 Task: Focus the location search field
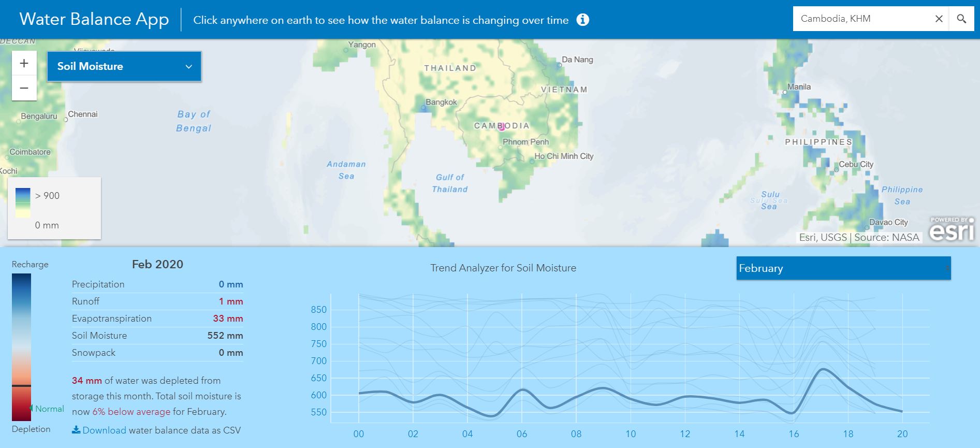859,19
